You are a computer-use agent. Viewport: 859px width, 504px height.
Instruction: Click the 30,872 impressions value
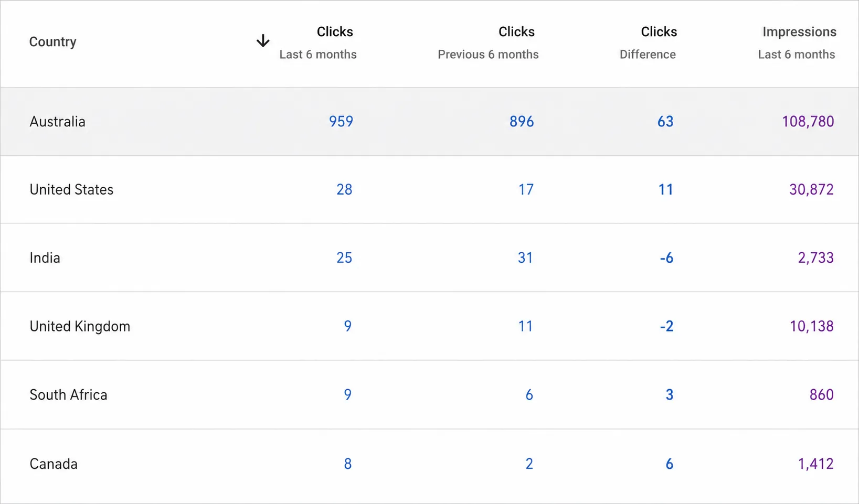(811, 190)
